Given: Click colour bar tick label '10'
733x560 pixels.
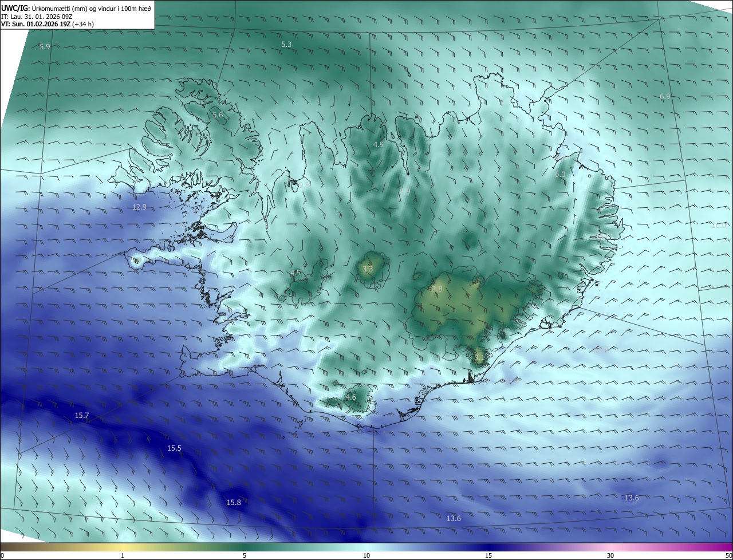Looking at the screenshot, I should tap(366, 555).
